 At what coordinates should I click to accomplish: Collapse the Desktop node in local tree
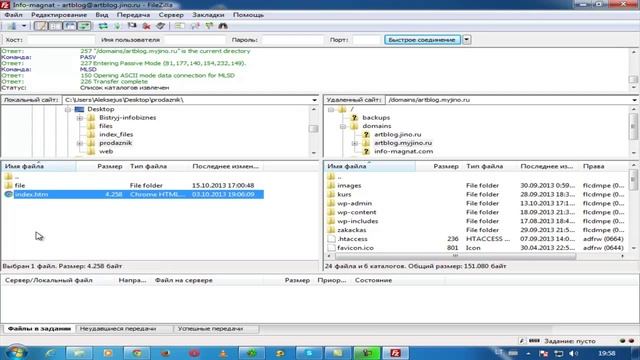tap(68, 109)
